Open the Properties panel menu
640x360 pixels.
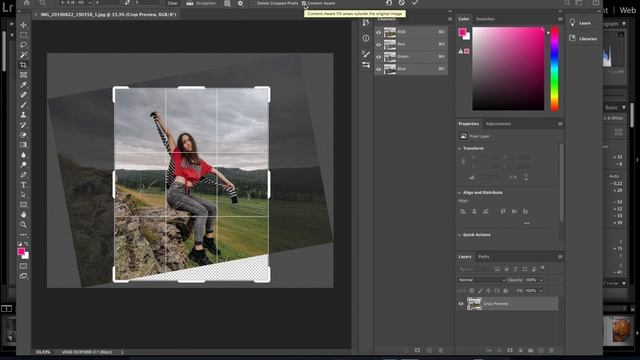560,124
